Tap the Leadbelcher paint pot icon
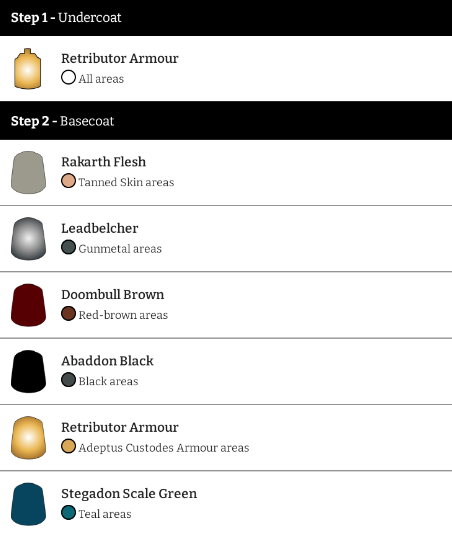This screenshot has width=452, height=534. tap(28, 239)
